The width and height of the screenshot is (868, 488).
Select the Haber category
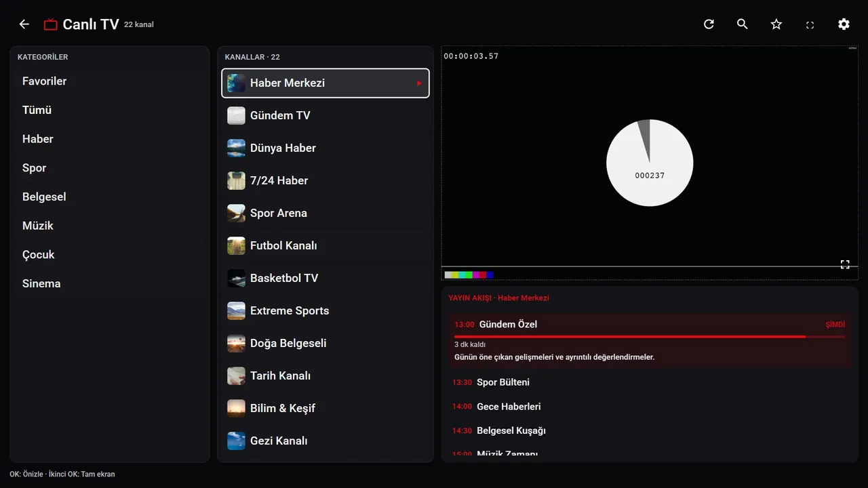coord(110,139)
